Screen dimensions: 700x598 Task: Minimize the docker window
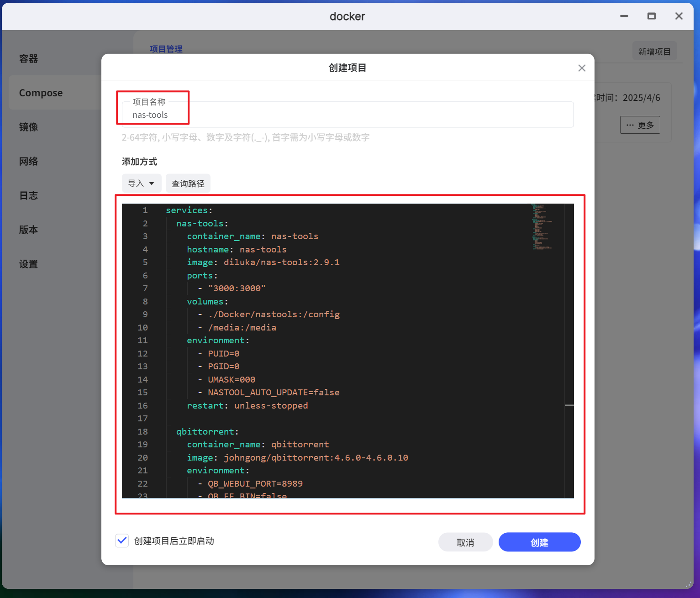click(x=624, y=16)
